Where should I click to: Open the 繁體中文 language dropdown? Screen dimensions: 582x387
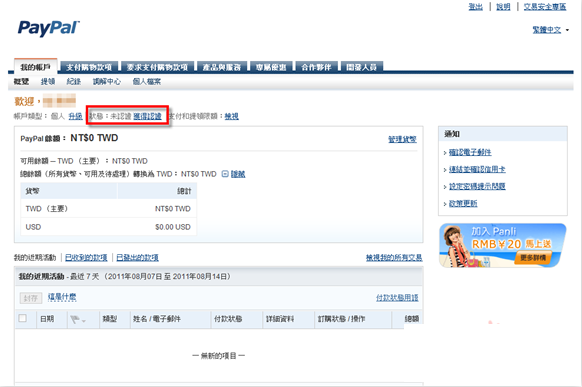pos(550,30)
